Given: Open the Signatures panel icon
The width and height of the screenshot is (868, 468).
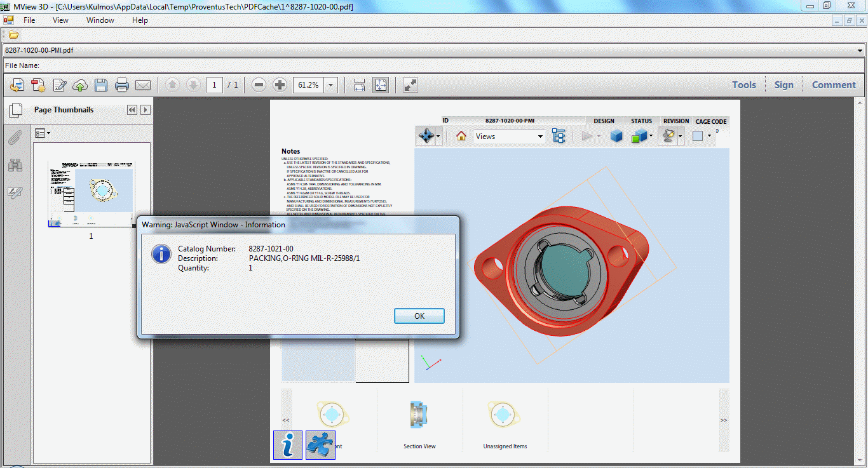Looking at the screenshot, I should click(15, 193).
